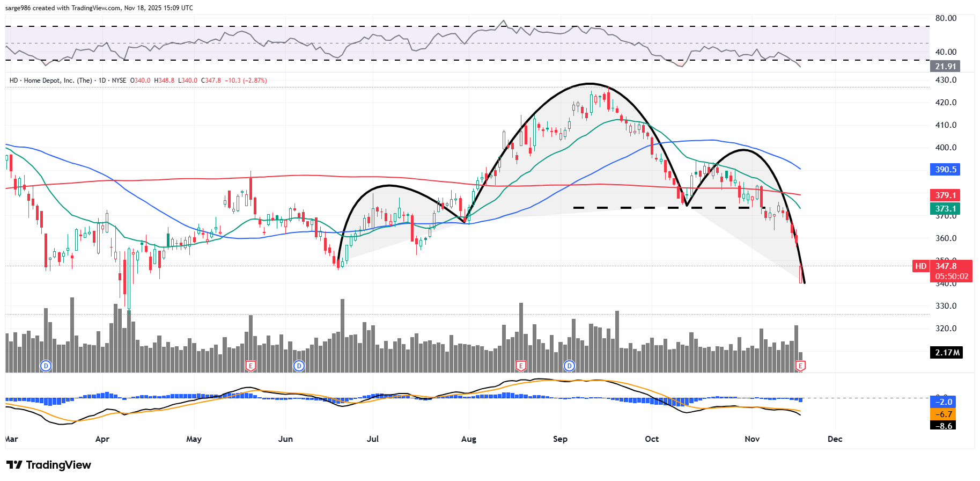The image size is (980, 481).
Task: Select the September dividend marker
Action: tap(570, 366)
